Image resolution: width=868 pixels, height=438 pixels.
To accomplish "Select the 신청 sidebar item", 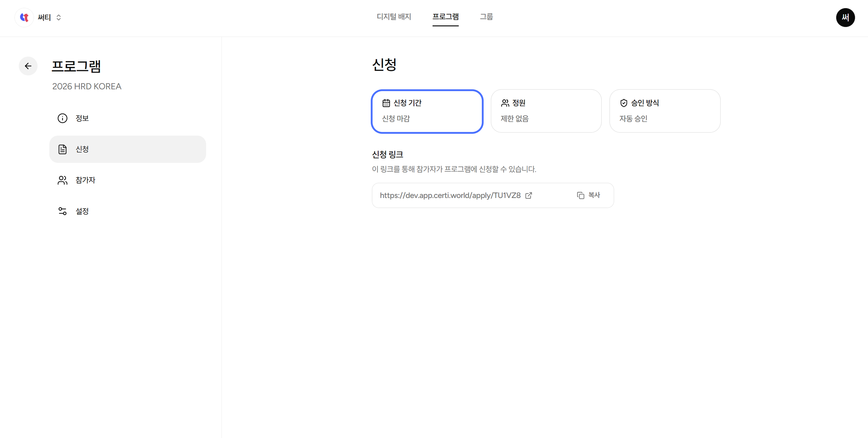I will (x=127, y=149).
